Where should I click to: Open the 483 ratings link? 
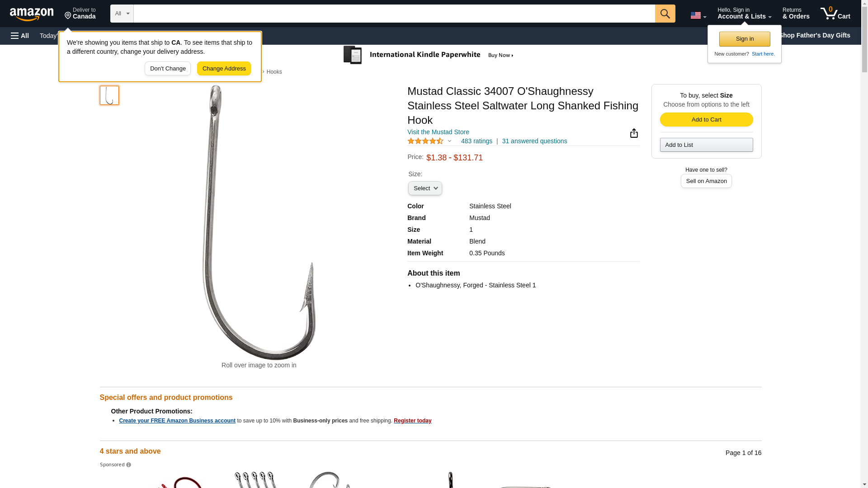point(476,141)
